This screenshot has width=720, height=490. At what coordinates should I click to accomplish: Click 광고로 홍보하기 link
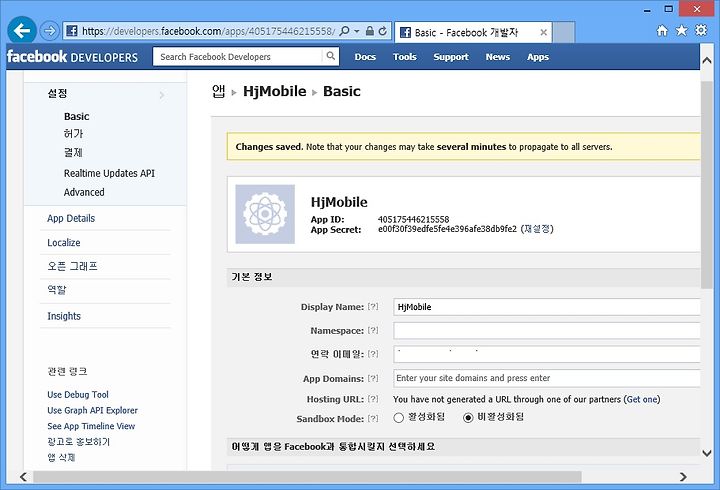pos(79,442)
